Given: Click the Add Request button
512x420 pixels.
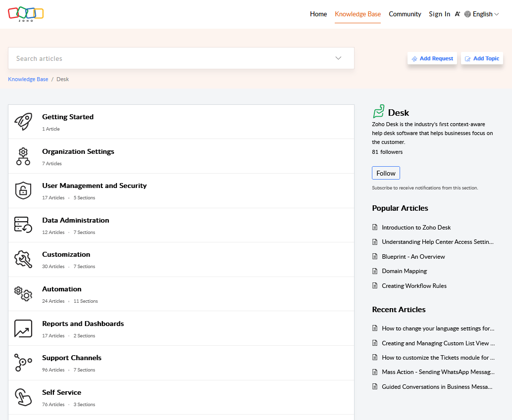Looking at the screenshot, I should (x=432, y=58).
